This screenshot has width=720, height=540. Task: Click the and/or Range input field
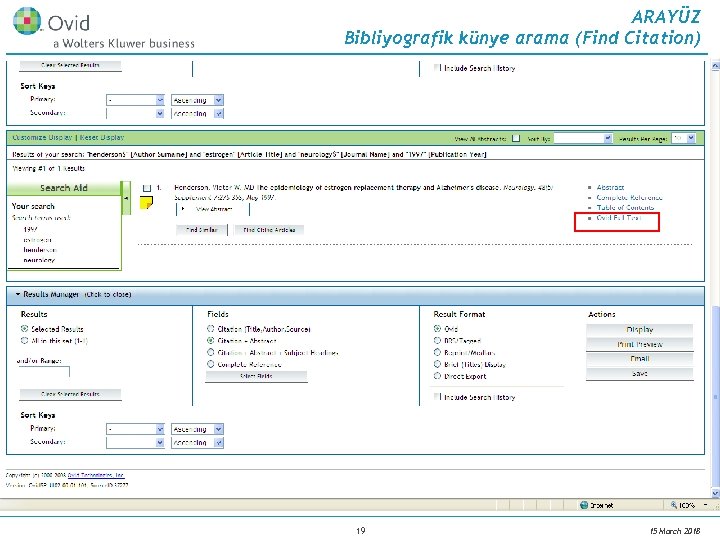pos(44,371)
